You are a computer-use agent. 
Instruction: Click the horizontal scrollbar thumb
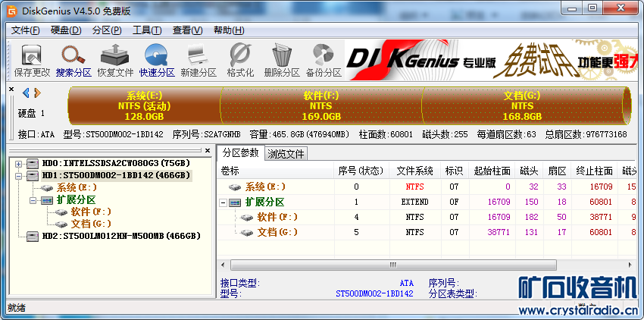click(x=393, y=265)
